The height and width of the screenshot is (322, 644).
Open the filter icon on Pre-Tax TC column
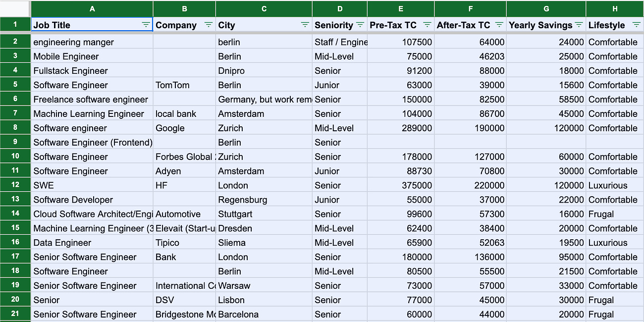(427, 25)
